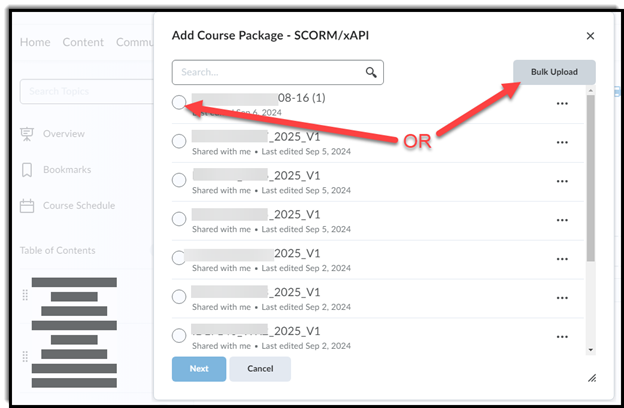
Task: Go to the Home nav item
Action: coord(35,42)
